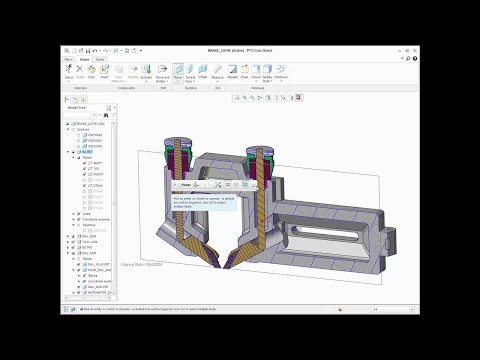Click the Windows icon in ribbon
Viewport: 480px width, 360px height.
tap(281, 69)
